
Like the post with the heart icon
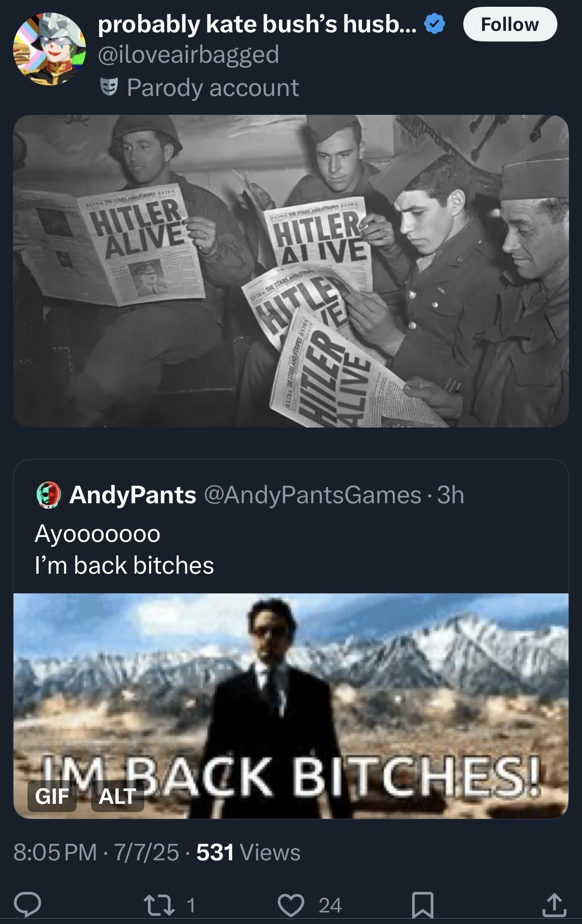[291, 905]
